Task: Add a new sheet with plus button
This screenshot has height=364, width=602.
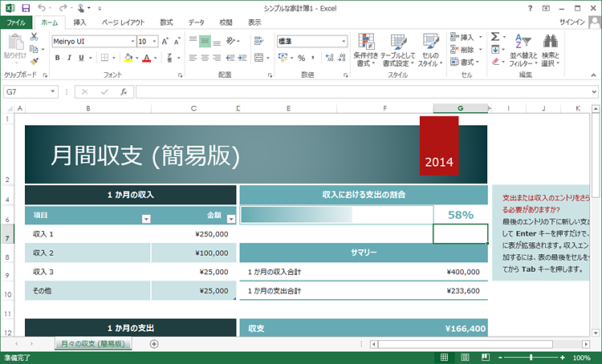Action: pyautogui.click(x=154, y=344)
